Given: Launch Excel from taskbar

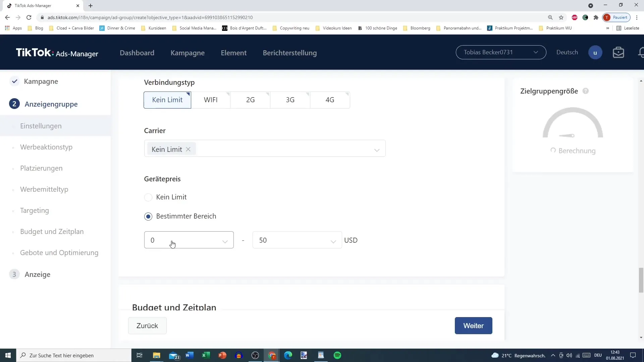Looking at the screenshot, I should point(206,355).
